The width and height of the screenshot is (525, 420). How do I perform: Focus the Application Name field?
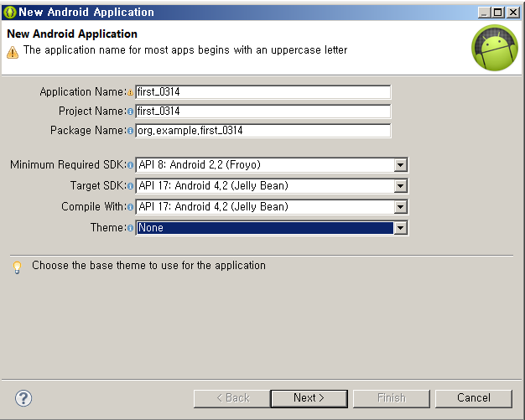click(263, 92)
